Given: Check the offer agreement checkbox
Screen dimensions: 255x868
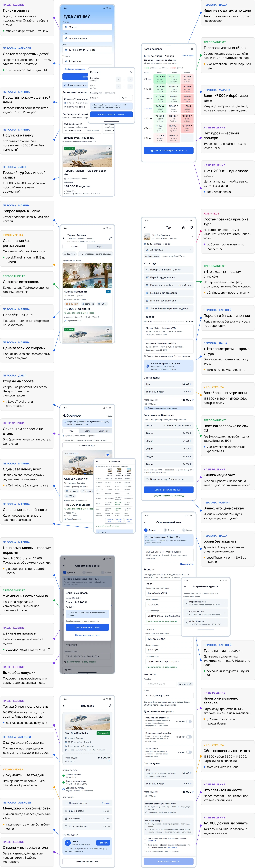Looking at the screenshot, I should pyautogui.click(x=145, y=845).
